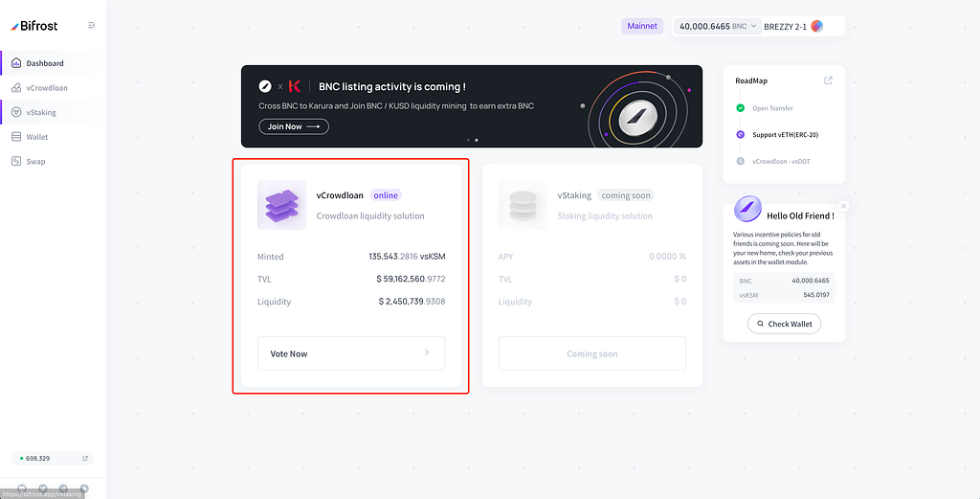The image size is (980, 499).
Task: Click the account avatar next to BREZZY 2-1
Action: pos(817,26)
